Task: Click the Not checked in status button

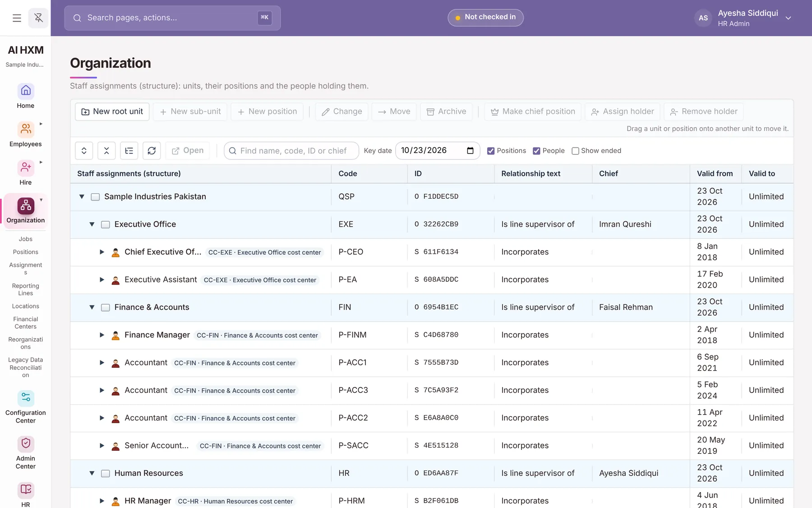Action: click(485, 18)
